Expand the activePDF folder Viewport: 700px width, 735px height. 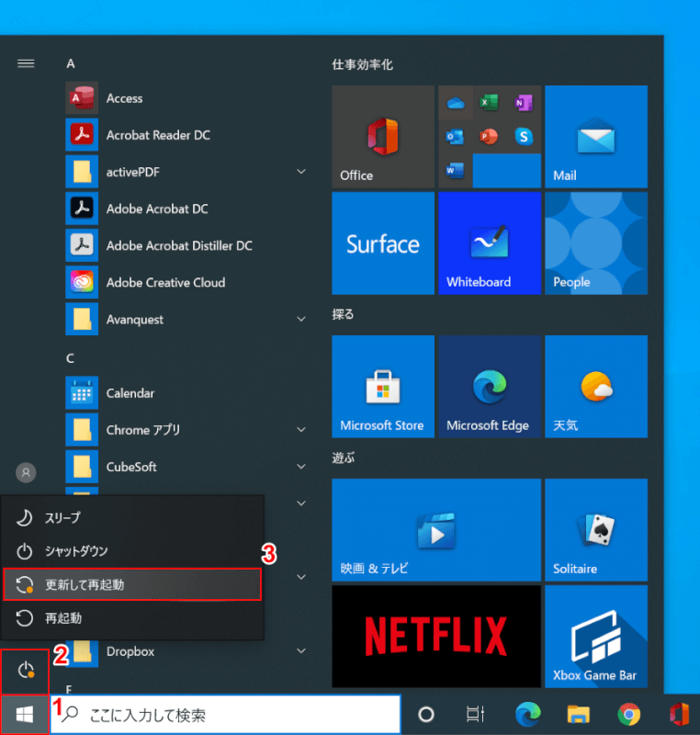coord(301,172)
